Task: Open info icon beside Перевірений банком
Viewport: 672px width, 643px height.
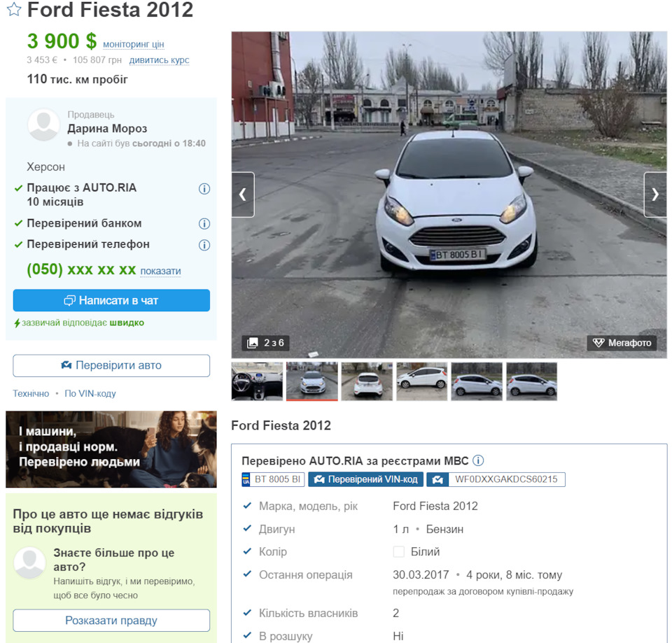Action: pyautogui.click(x=204, y=224)
